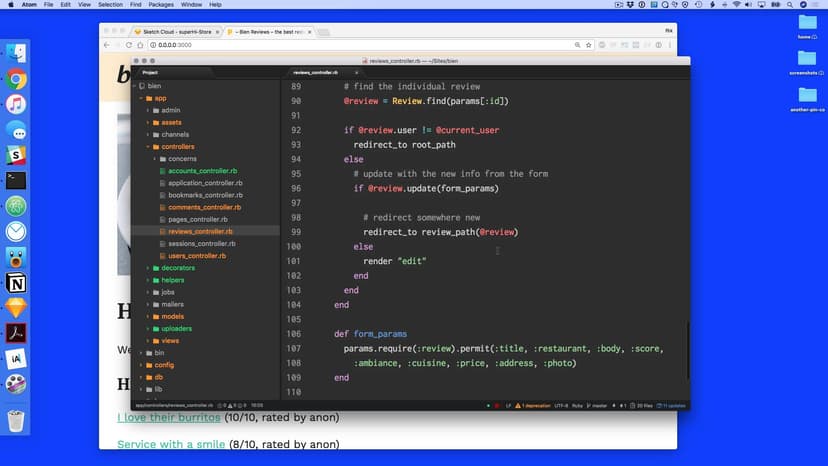
Task: Open users_controller.rb in the tree
Action: (x=197, y=256)
